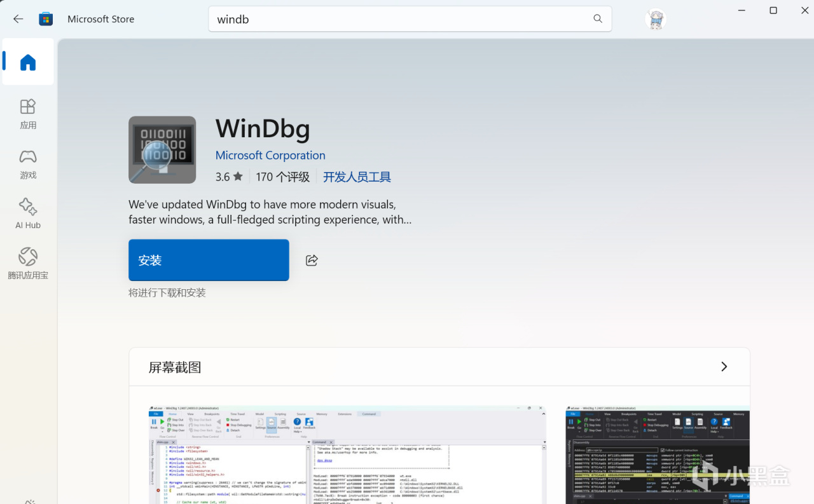814x504 pixels.
Task: Click the Microsoft Store logo icon
Action: 46,19
